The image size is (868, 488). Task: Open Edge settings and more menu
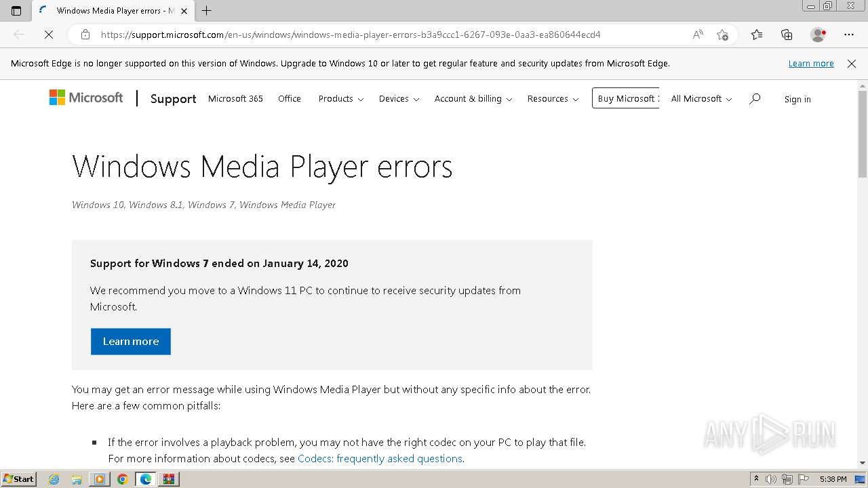849,35
